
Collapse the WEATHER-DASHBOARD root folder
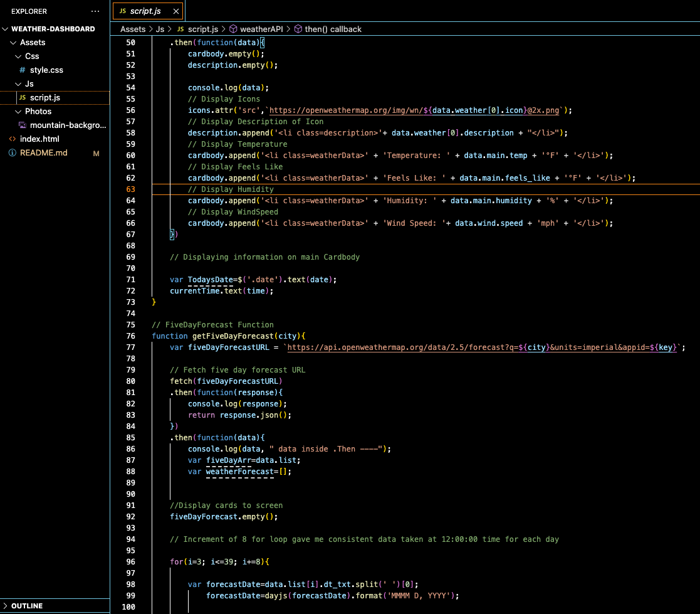(x=6, y=29)
